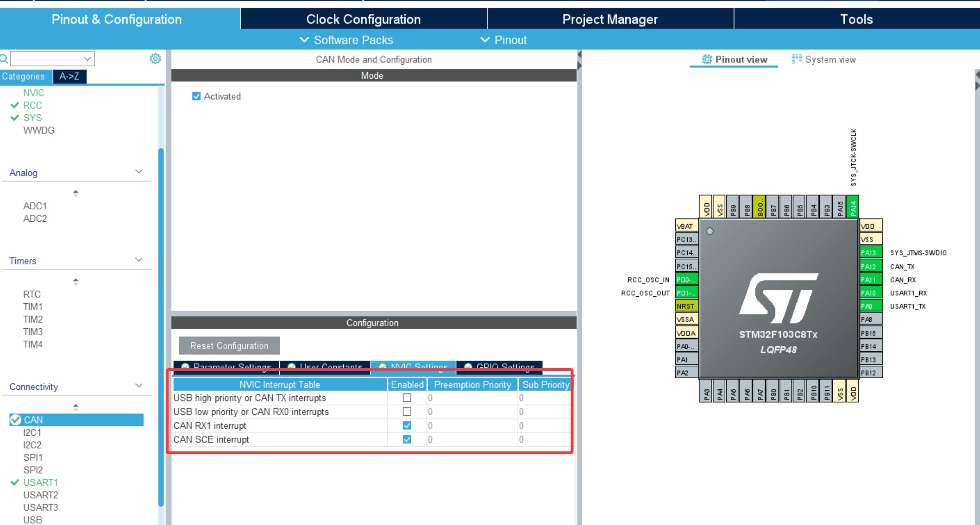The height and width of the screenshot is (525, 980).
Task: Click the sort arrows under Analog
Action: pyautogui.click(x=75, y=193)
